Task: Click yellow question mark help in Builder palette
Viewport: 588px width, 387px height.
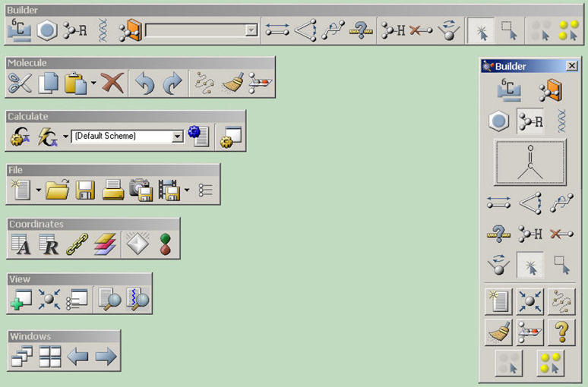Action: [x=561, y=332]
